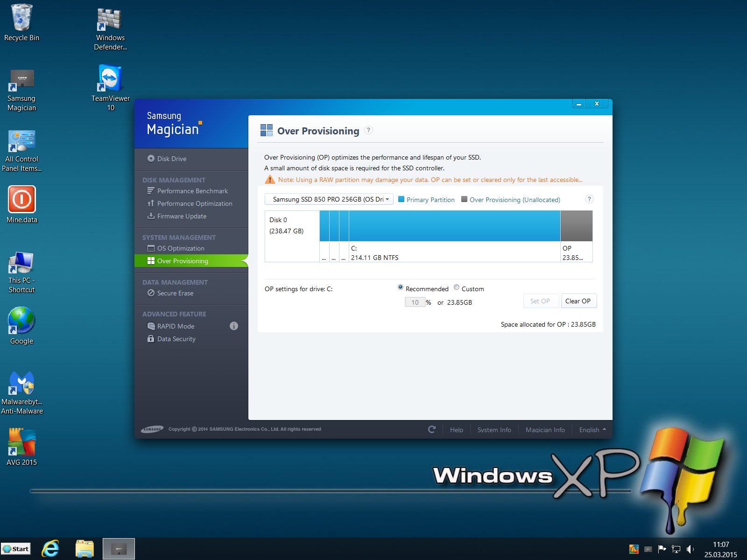Click the gray OP unallocated block
The width and height of the screenshot is (747, 560).
577,226
